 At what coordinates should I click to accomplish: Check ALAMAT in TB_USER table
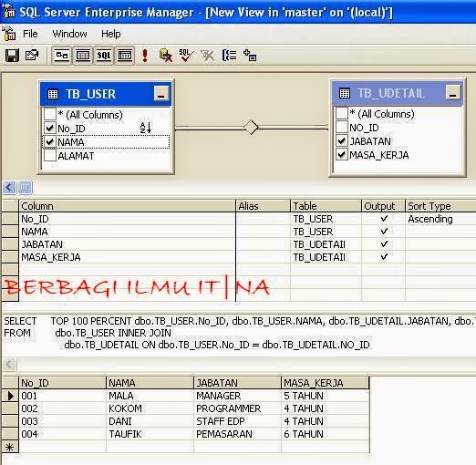[x=50, y=155]
